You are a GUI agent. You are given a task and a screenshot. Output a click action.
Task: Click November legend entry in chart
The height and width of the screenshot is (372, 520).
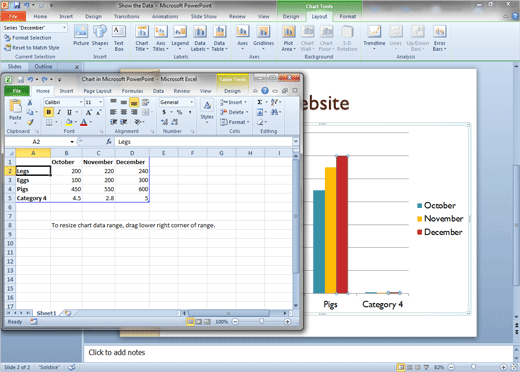coord(440,219)
